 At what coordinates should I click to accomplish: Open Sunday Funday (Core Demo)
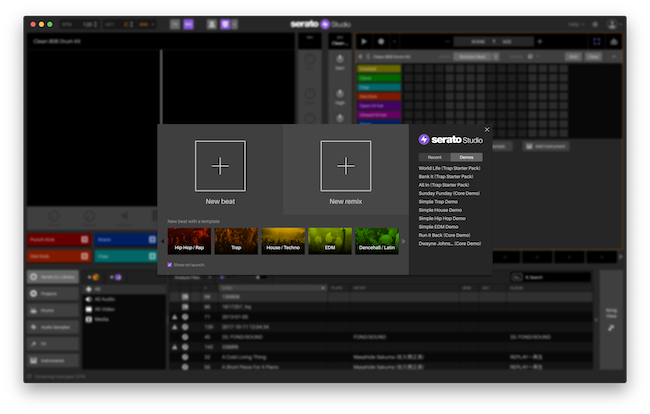pos(449,194)
